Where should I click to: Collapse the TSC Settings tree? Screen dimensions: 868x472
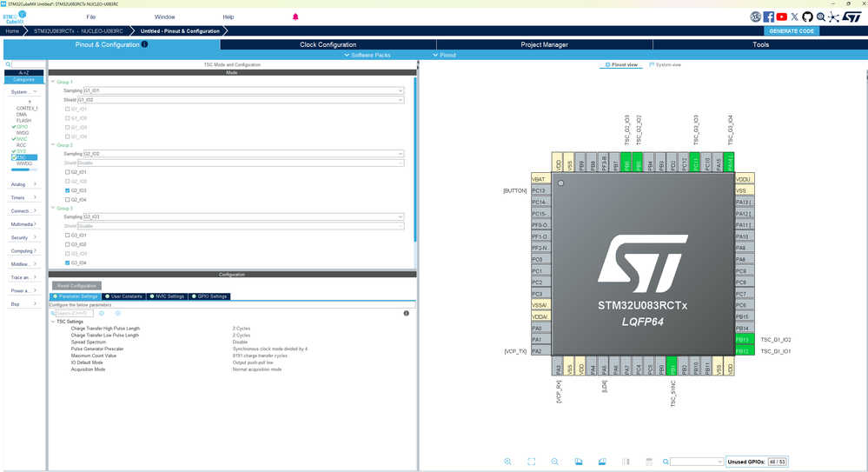(53, 322)
